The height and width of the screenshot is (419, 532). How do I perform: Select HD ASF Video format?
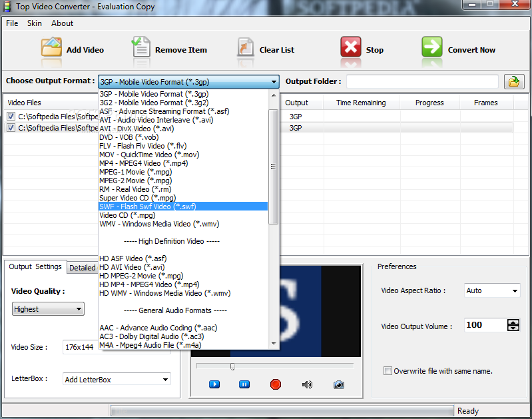pyautogui.click(x=183, y=258)
